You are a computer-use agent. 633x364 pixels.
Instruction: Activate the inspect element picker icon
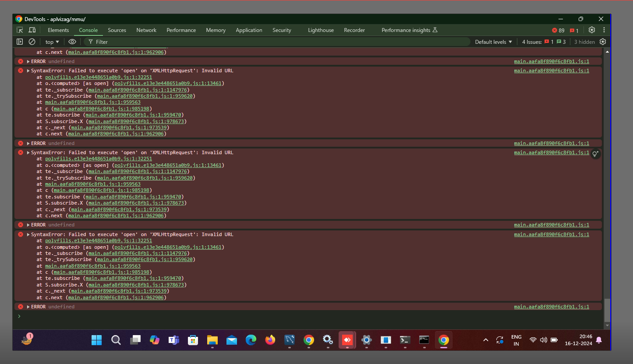point(20,30)
